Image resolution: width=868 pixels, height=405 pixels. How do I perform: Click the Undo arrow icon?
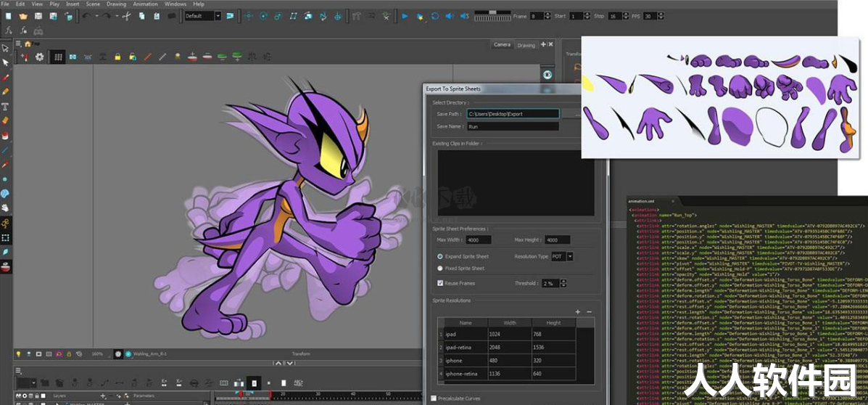pos(86,16)
